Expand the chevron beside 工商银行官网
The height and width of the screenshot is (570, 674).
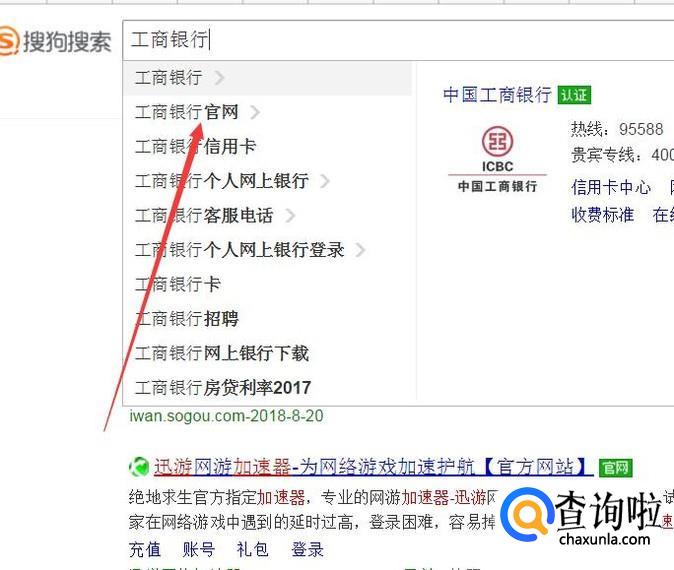tap(255, 113)
